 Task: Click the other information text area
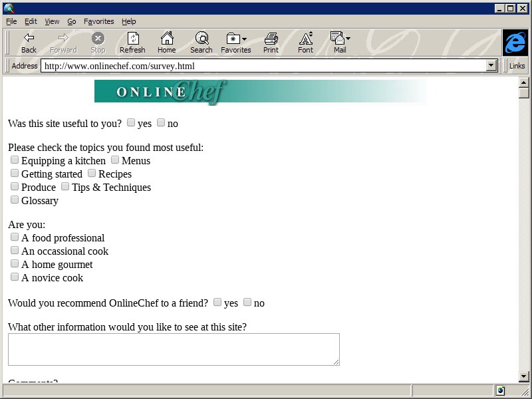point(173,349)
